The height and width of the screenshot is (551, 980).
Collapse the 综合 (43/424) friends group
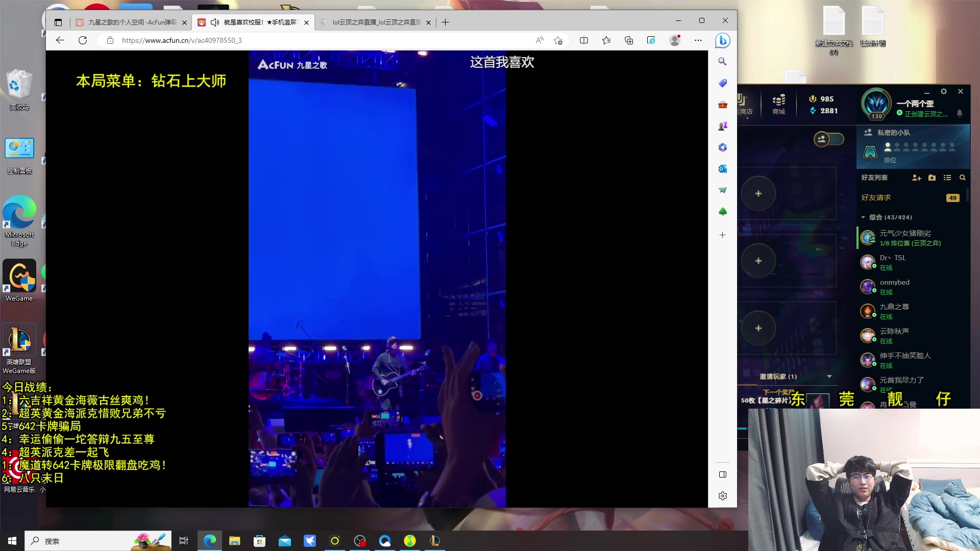pyautogui.click(x=863, y=217)
